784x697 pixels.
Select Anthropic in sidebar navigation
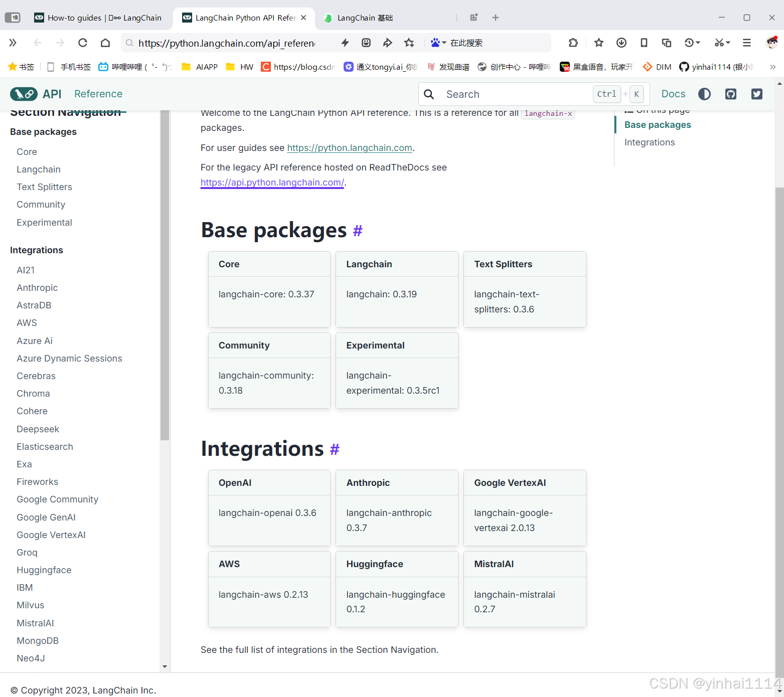[37, 288]
